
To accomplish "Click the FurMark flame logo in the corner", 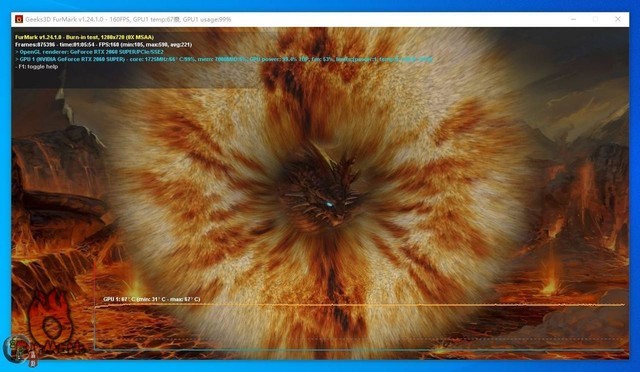I will (50, 321).
